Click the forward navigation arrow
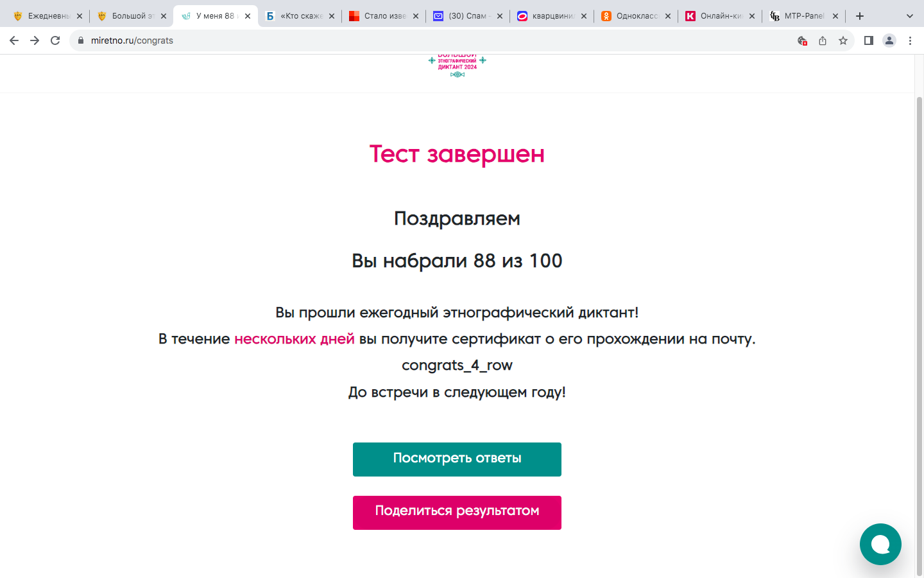The width and height of the screenshot is (924, 578). point(35,40)
